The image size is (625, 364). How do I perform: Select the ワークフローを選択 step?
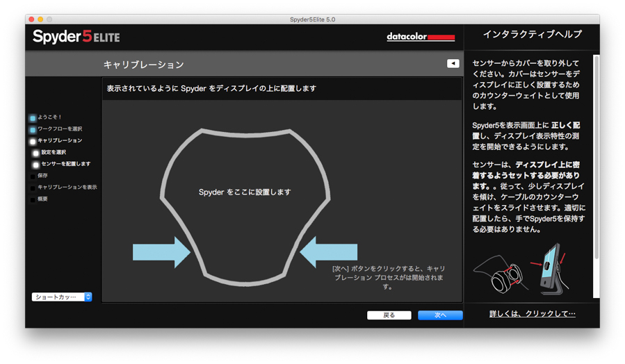coord(56,129)
